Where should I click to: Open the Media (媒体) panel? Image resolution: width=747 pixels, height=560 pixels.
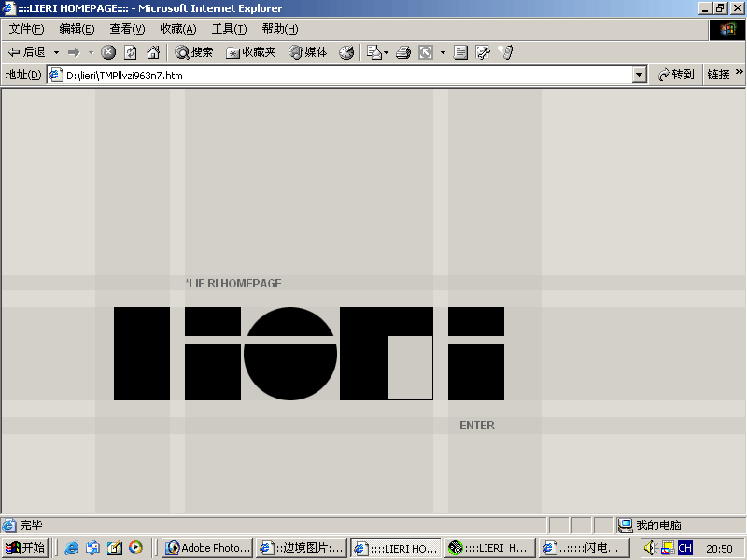(308, 52)
